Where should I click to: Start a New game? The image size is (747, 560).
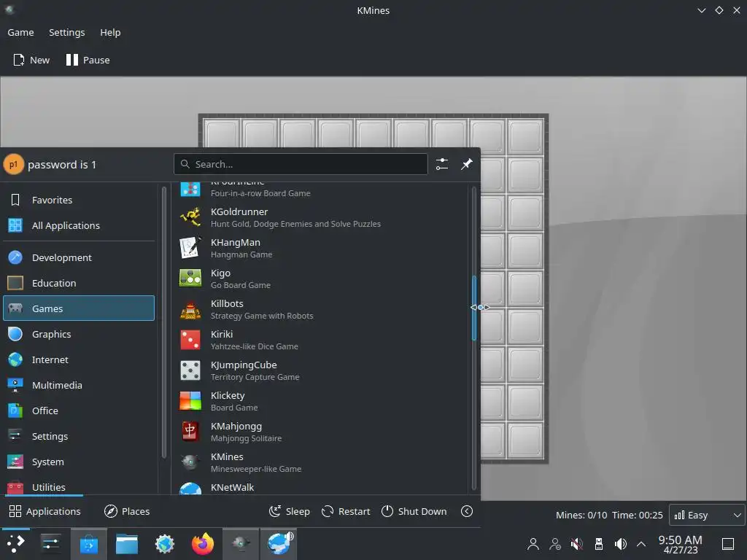pyautogui.click(x=31, y=60)
